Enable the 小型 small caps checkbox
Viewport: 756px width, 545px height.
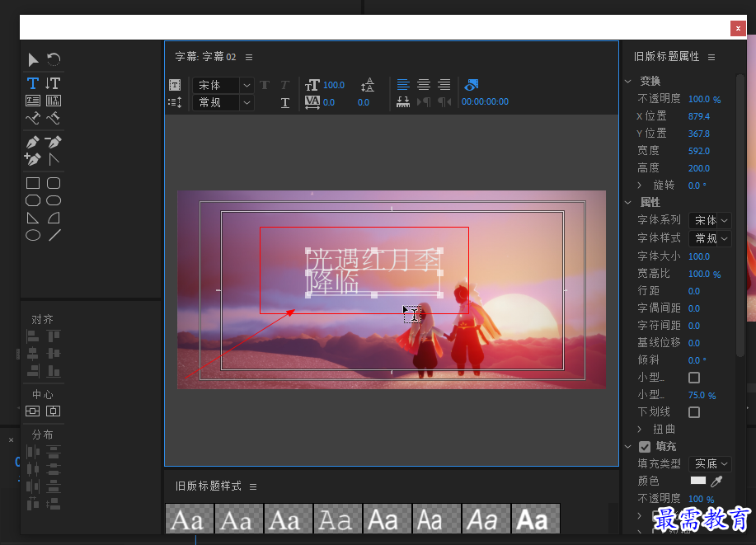click(694, 378)
